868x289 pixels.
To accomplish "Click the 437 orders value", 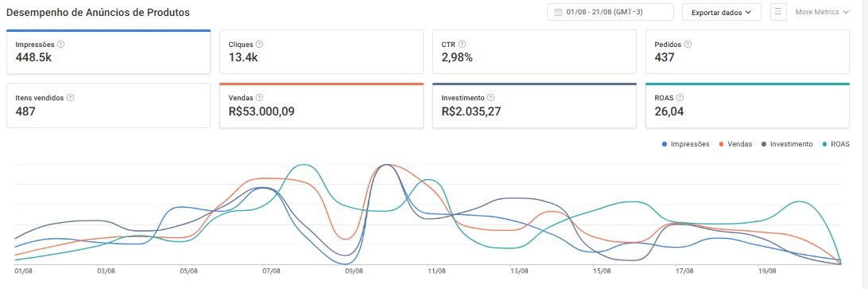I will pyautogui.click(x=665, y=57).
